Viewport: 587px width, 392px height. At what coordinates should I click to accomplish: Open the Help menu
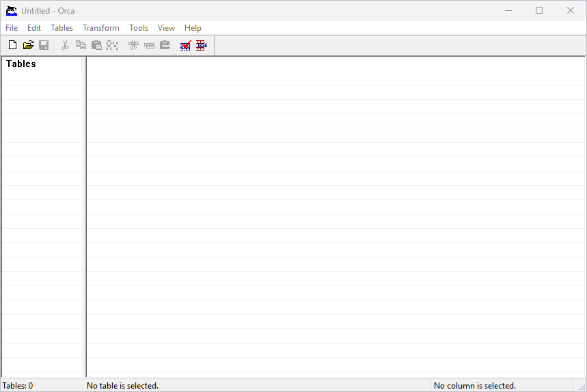[x=193, y=28]
